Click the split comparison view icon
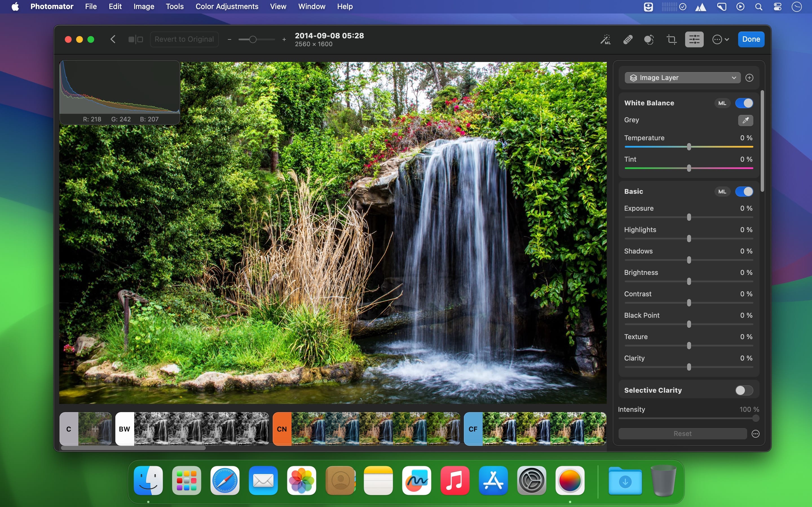The width and height of the screenshot is (812, 507). (136, 39)
